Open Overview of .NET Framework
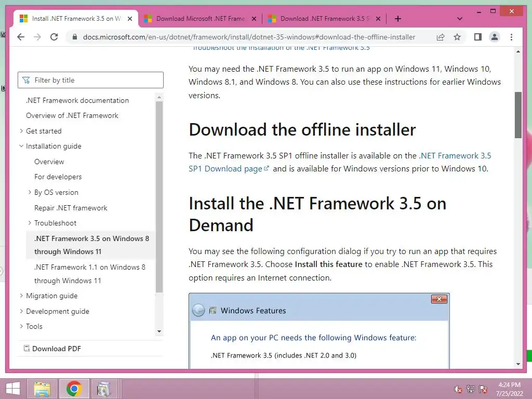The image size is (532, 399). [72, 115]
